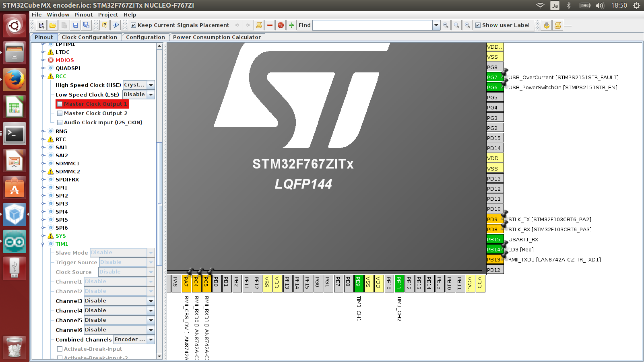Click the green plus toolbar icon
The height and width of the screenshot is (362, 644).
292,25
